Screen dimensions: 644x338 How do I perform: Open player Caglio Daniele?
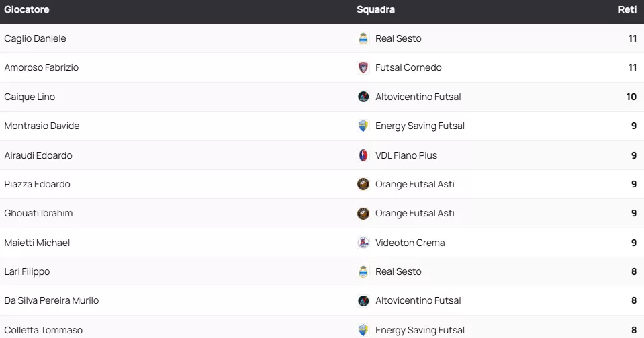tap(35, 38)
